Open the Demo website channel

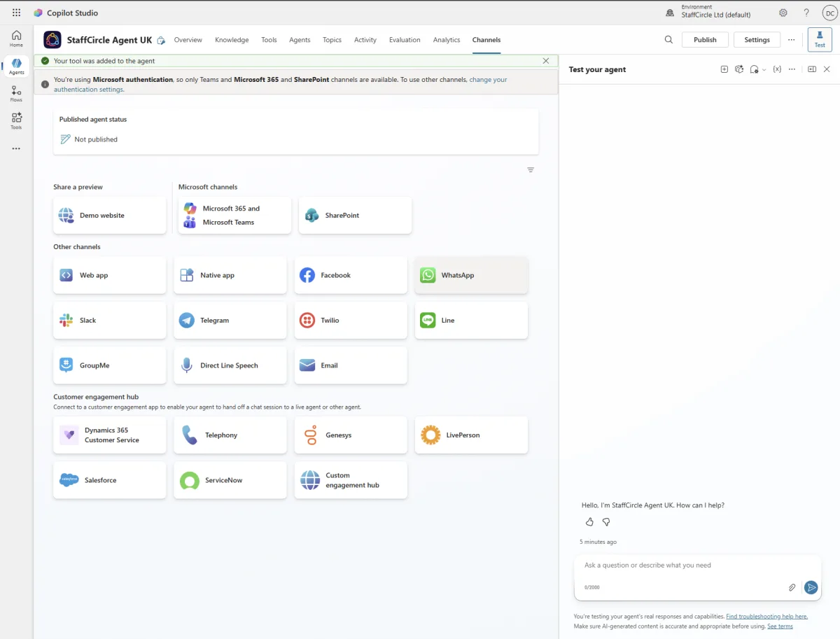click(x=110, y=216)
